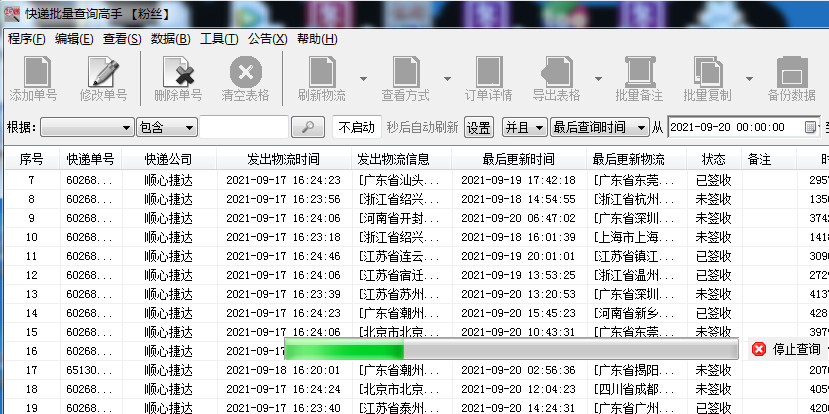Open the 数据(B) menu

click(170, 39)
